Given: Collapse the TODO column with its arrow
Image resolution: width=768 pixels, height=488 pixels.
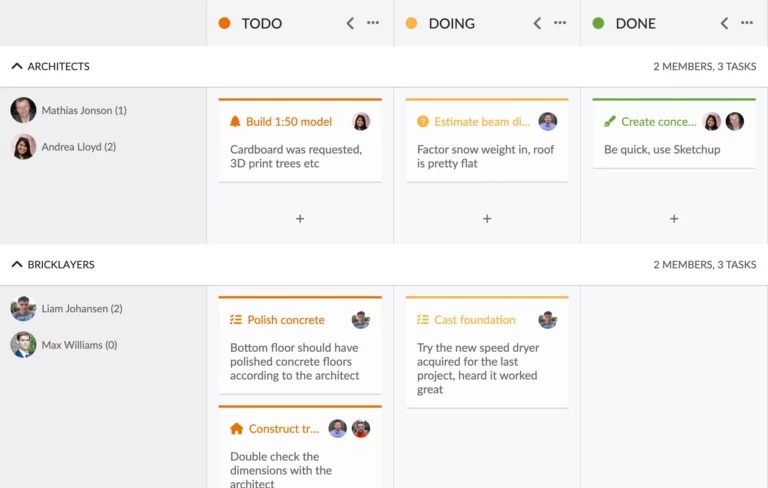Looking at the screenshot, I should [350, 23].
